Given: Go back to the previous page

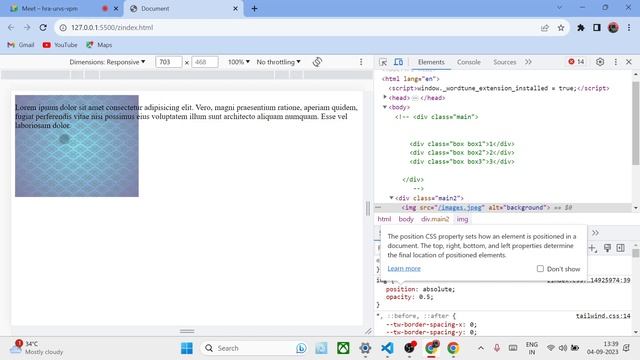Looking at the screenshot, I should 11,27.
